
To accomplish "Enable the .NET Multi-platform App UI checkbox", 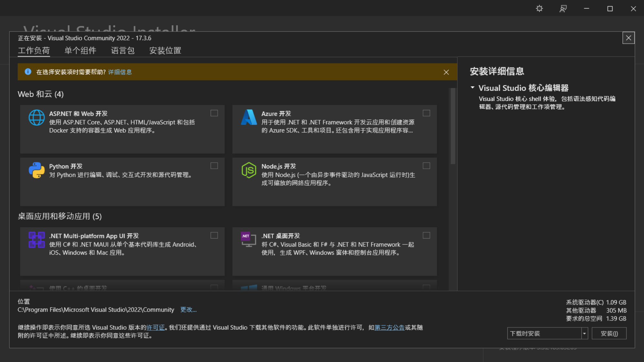I will 214,235.
